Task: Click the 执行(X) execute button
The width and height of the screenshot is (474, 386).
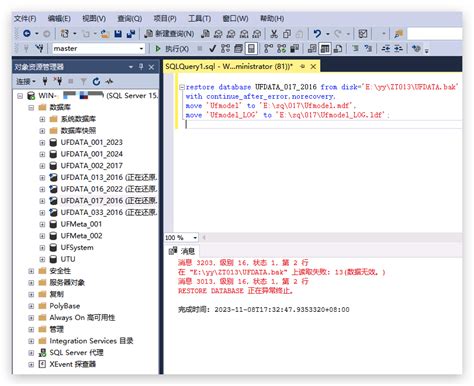Action: [x=172, y=49]
